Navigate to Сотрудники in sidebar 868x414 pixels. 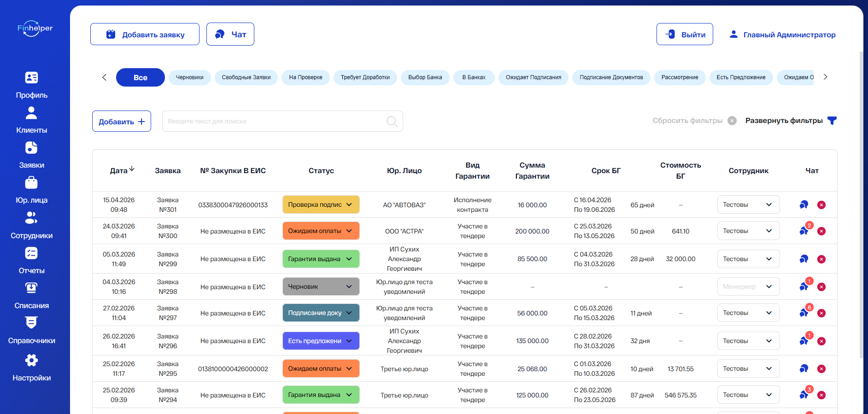[x=31, y=225]
